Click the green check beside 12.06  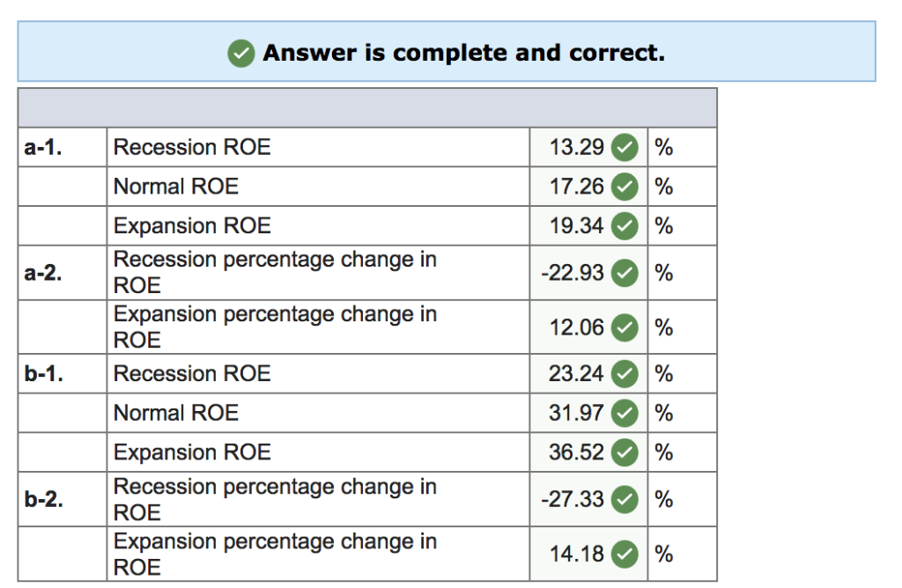tap(625, 327)
